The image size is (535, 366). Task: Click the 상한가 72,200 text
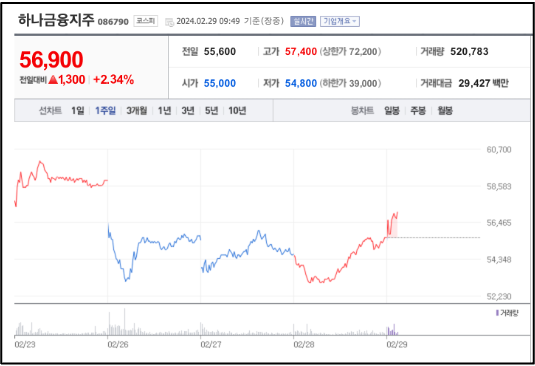coord(350,52)
